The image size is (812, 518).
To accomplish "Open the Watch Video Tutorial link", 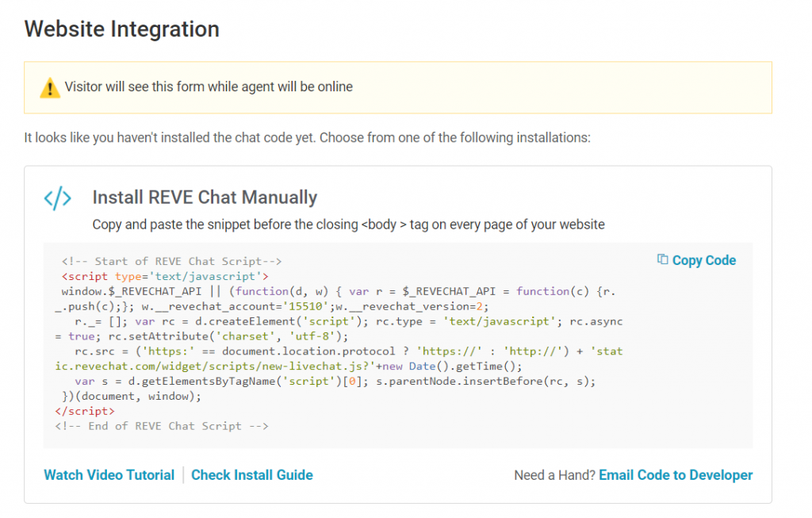I will click(x=109, y=475).
